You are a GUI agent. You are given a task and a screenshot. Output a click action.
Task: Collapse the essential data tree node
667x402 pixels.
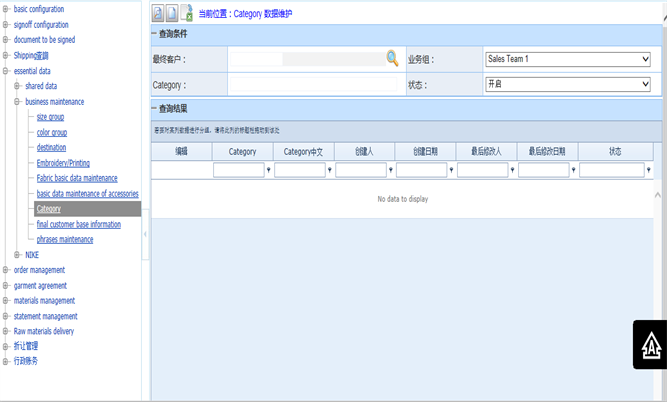tap(6, 71)
